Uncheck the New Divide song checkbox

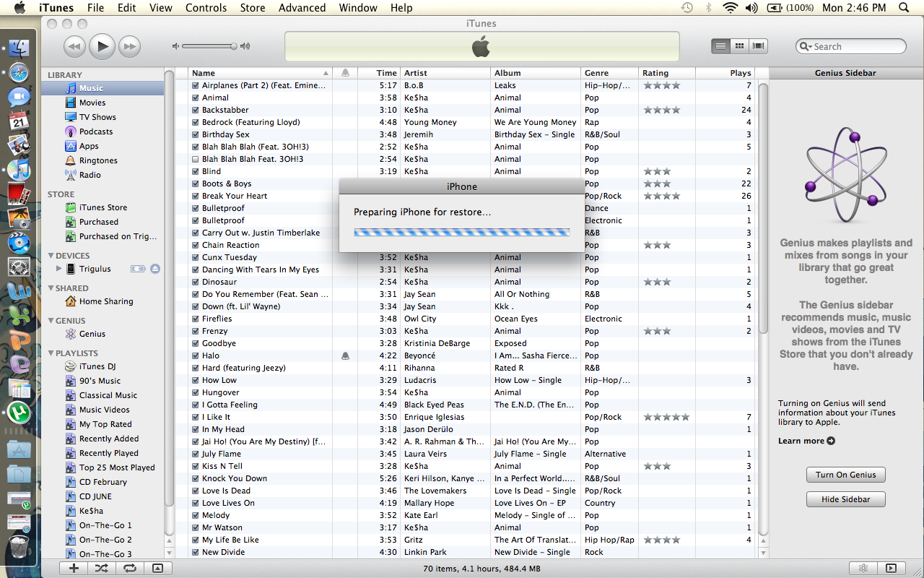[x=196, y=552]
